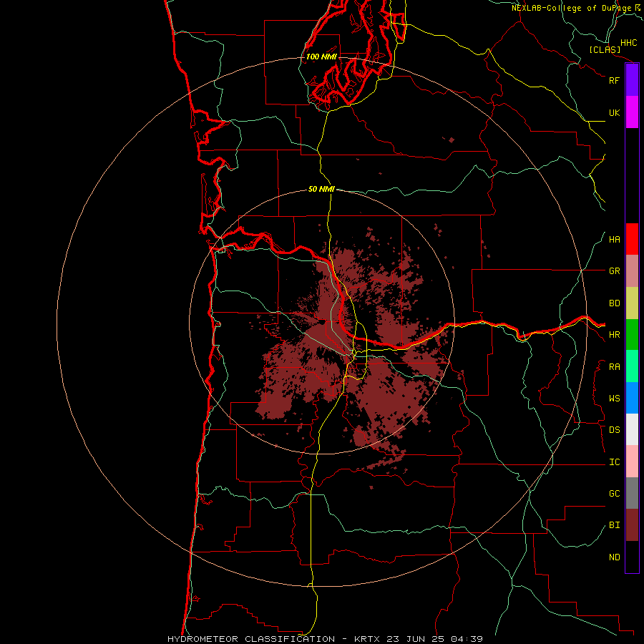Click the HR legend label
Image resolution: width=644 pixels, height=644 pixels.
[x=614, y=335]
